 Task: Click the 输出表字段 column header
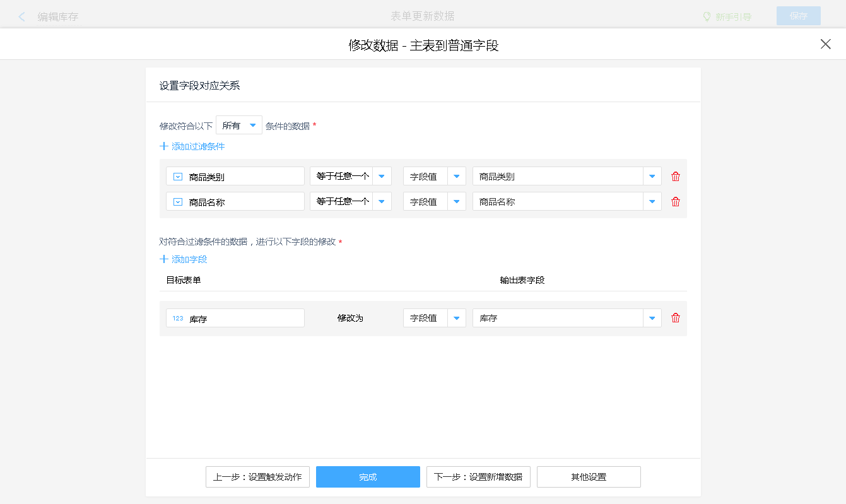(x=522, y=280)
